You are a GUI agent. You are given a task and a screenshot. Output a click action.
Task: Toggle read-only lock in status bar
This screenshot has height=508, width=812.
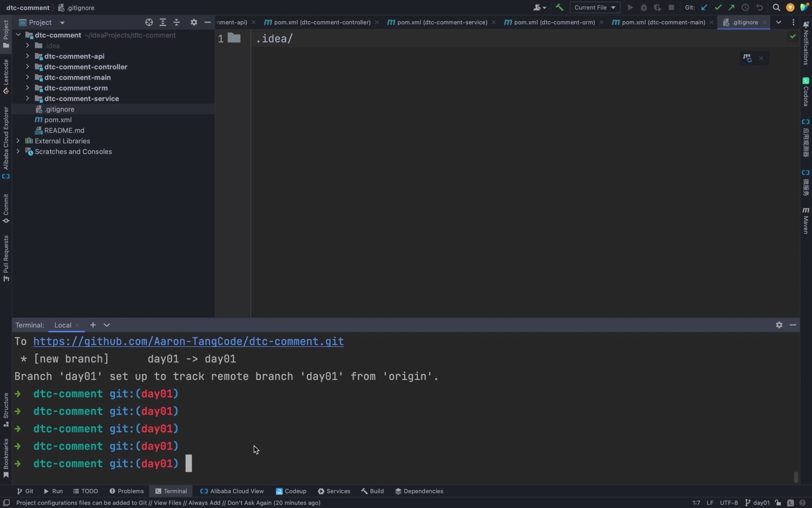point(778,503)
